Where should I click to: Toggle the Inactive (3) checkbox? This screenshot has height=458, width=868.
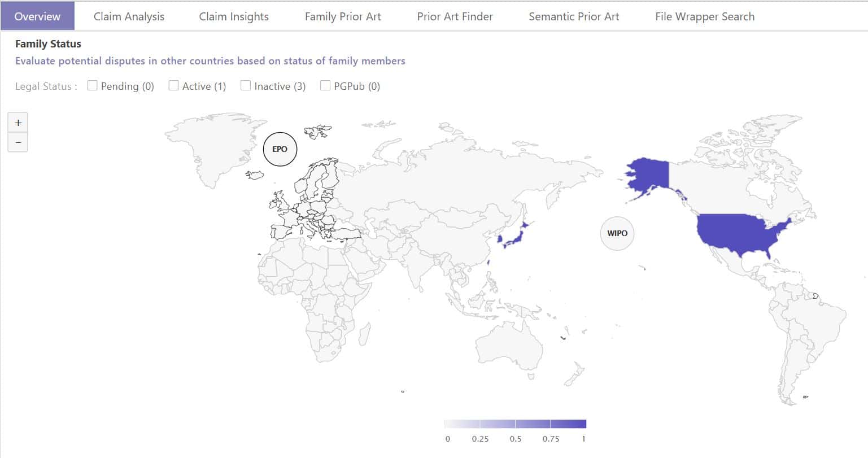[246, 86]
